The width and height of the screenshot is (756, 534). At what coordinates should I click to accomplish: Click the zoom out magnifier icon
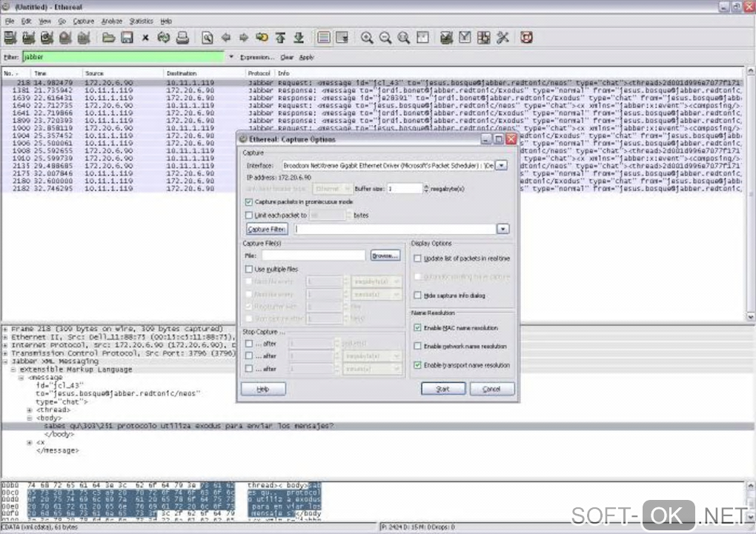click(x=385, y=38)
